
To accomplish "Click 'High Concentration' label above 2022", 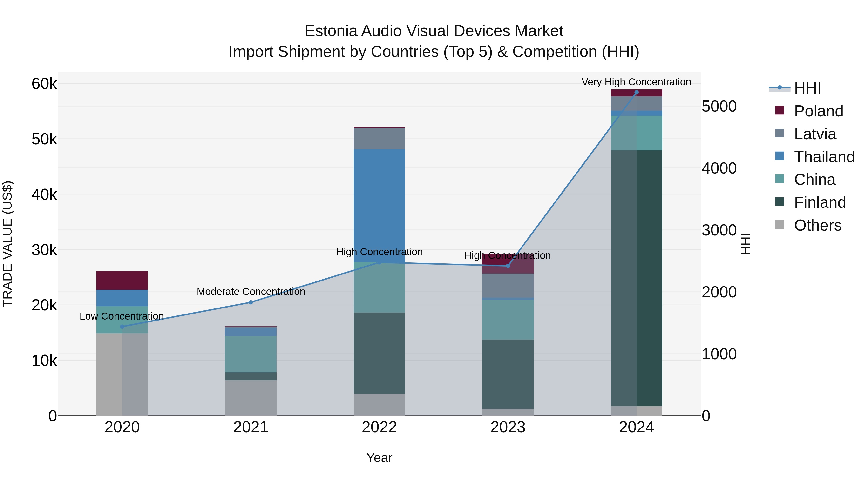I will coord(380,252).
